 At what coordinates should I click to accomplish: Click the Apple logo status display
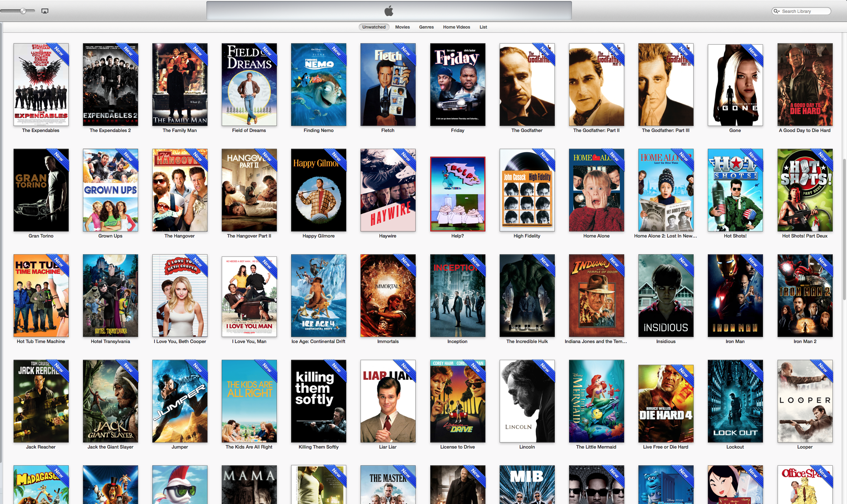389,11
